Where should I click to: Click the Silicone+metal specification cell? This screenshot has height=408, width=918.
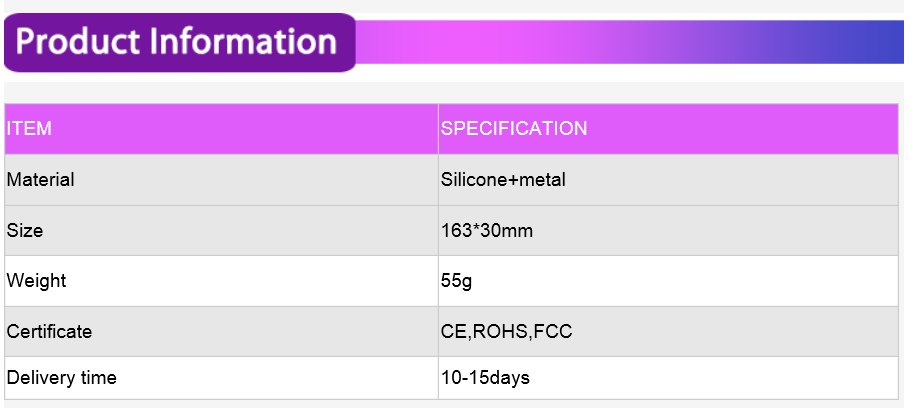pyautogui.click(x=503, y=179)
